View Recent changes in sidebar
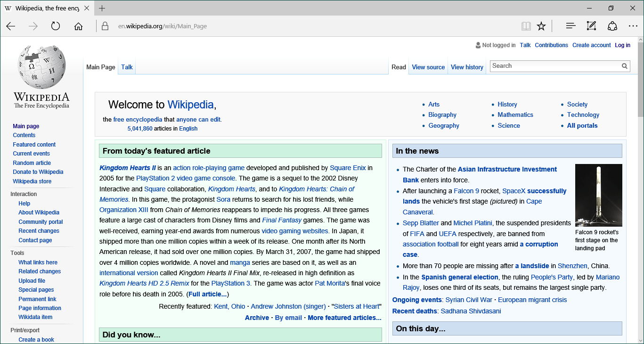 pyautogui.click(x=39, y=231)
